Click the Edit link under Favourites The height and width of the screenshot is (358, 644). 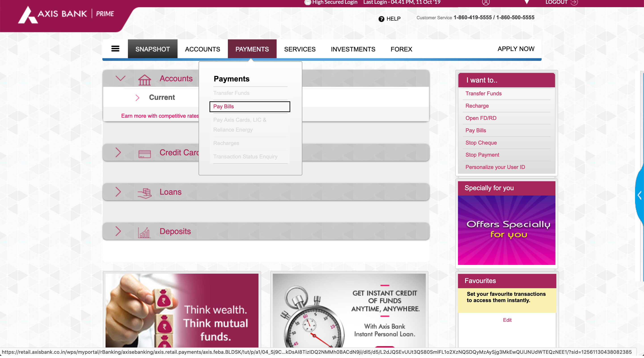pyautogui.click(x=507, y=320)
